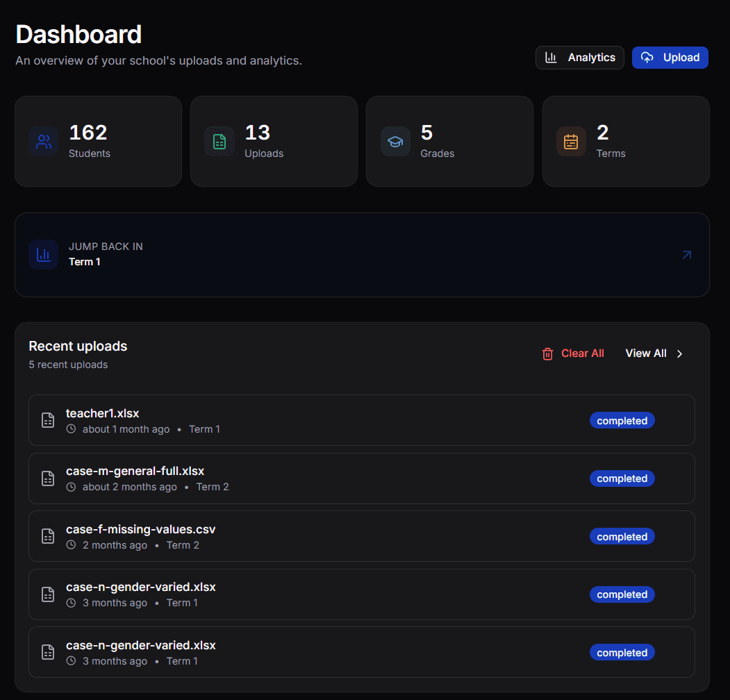This screenshot has width=730, height=700.
Task: Click the Dashboard page title
Action: tap(78, 35)
